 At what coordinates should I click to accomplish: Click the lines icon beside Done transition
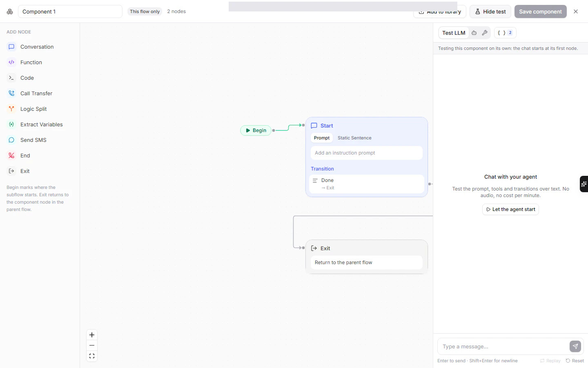pos(315,180)
